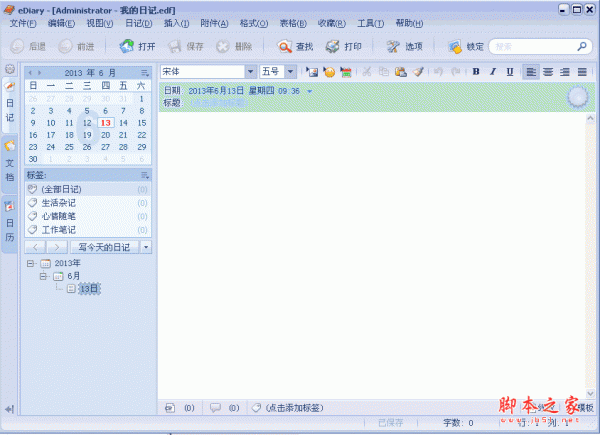
Task: Paste from clipboard icon
Action: [x=401, y=72]
